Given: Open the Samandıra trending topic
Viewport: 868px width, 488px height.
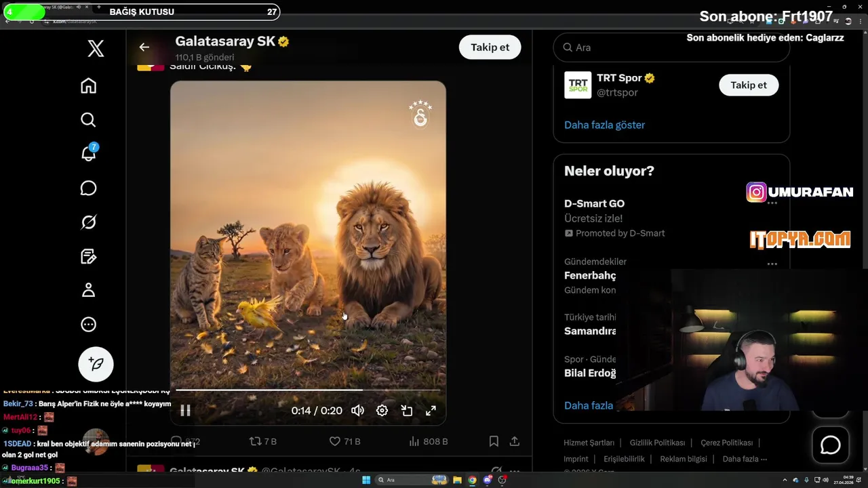Looking at the screenshot, I should [x=590, y=331].
